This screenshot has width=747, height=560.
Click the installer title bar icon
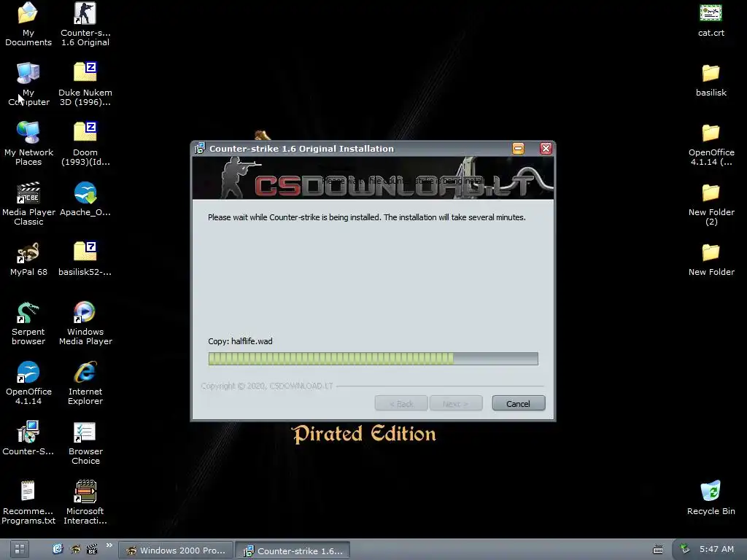(200, 149)
